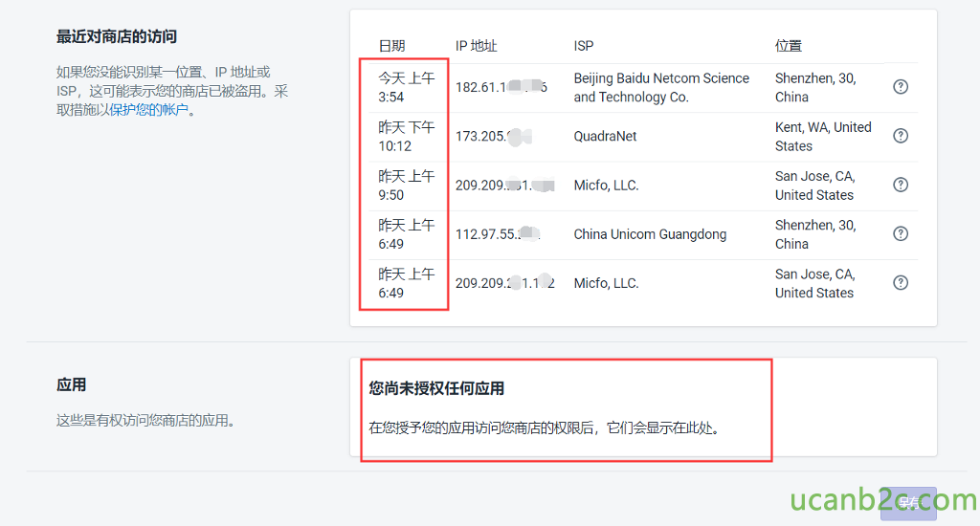
Task: Open the 保护您的帐户 link
Action: coord(148,110)
